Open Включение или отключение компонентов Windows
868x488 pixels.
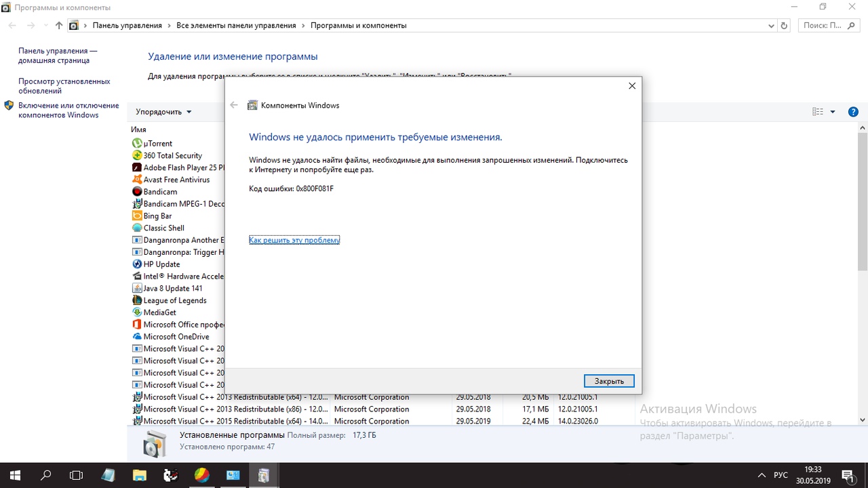pyautogui.click(x=68, y=110)
